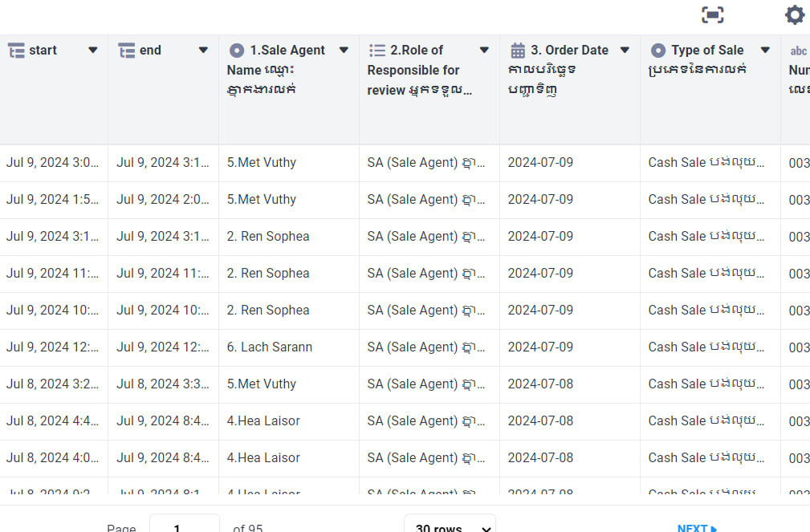Expand the Order Date column menu
The image size is (810, 532).
625,51
